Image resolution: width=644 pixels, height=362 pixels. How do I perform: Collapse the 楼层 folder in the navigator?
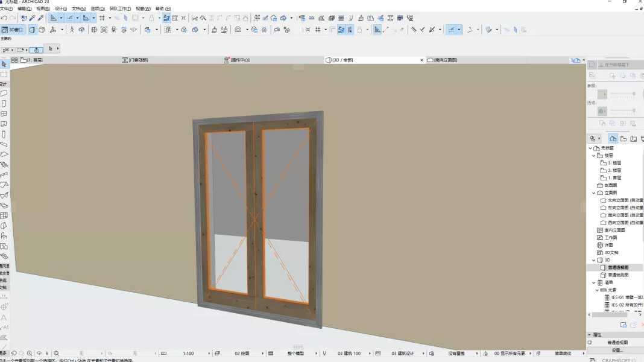(x=593, y=156)
